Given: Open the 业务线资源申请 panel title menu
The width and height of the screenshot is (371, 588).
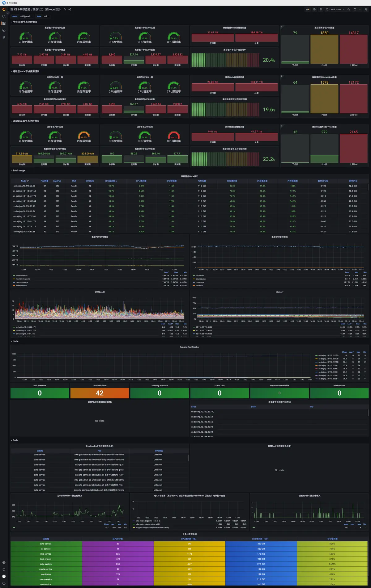Looking at the screenshot, I should point(190,534).
